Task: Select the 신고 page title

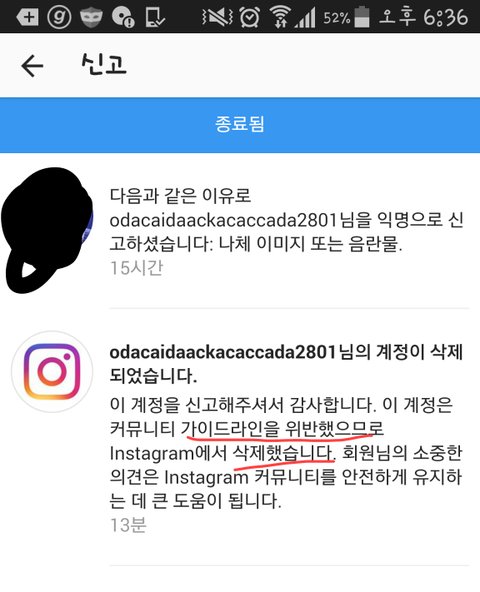Action: click(x=104, y=65)
